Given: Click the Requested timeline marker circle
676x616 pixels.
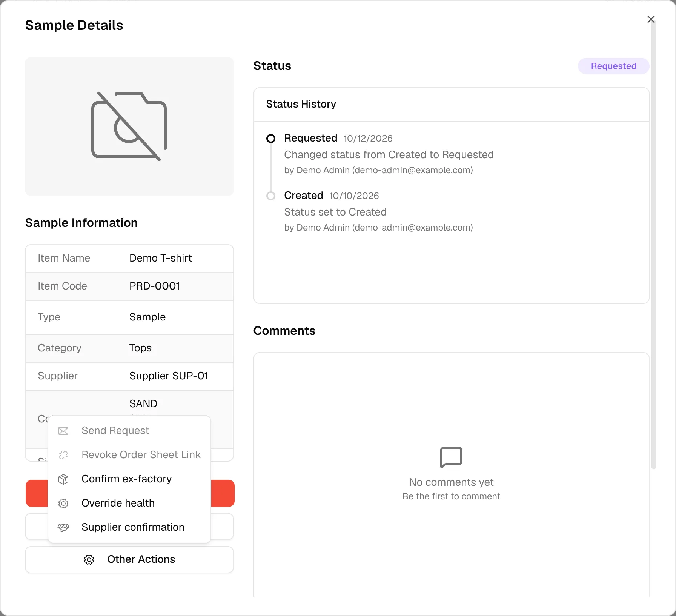Looking at the screenshot, I should pyautogui.click(x=271, y=139).
